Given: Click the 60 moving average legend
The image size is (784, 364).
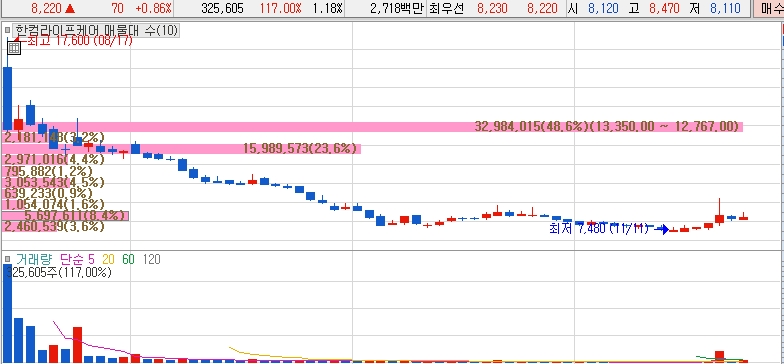Looking at the screenshot, I should (128, 259).
